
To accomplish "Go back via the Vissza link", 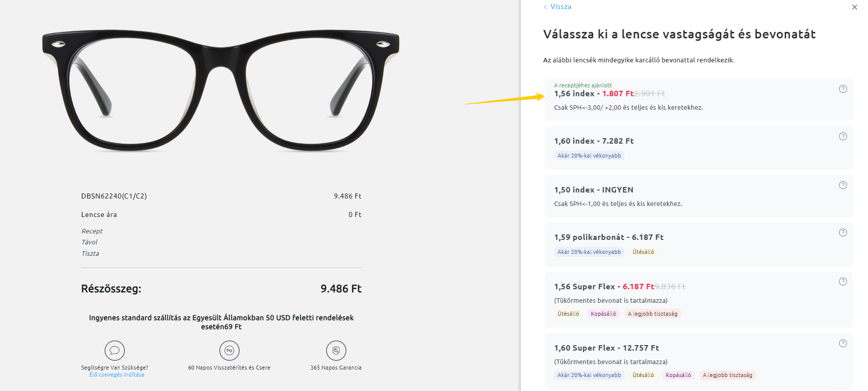I will pyautogui.click(x=561, y=6).
